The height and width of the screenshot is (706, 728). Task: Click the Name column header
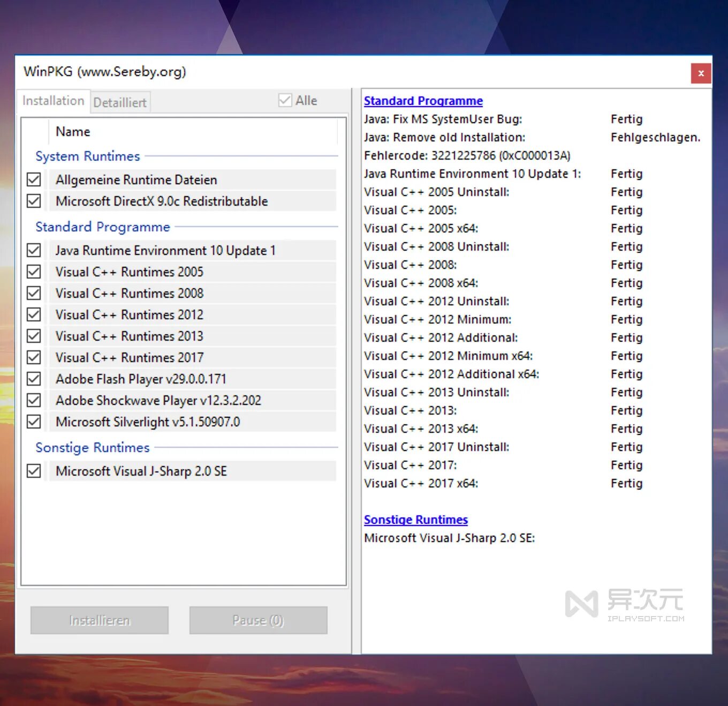pyautogui.click(x=193, y=132)
